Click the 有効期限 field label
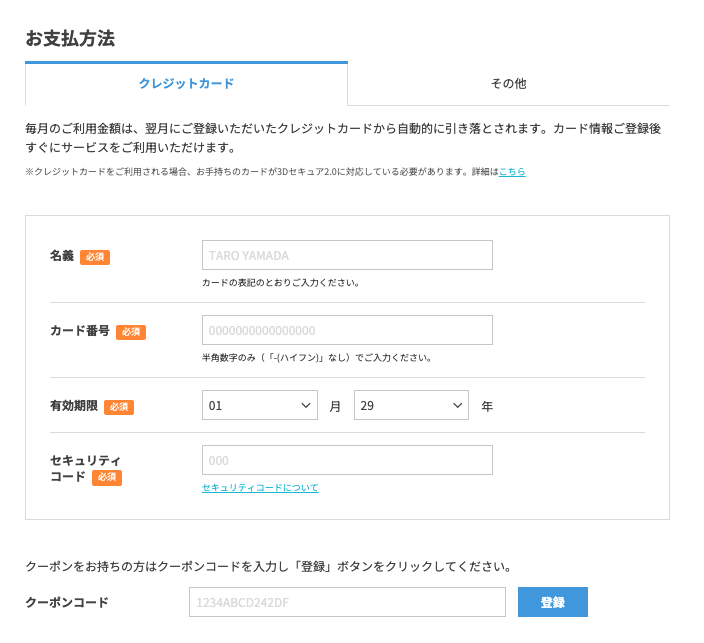The width and height of the screenshot is (704, 643). [x=74, y=406]
